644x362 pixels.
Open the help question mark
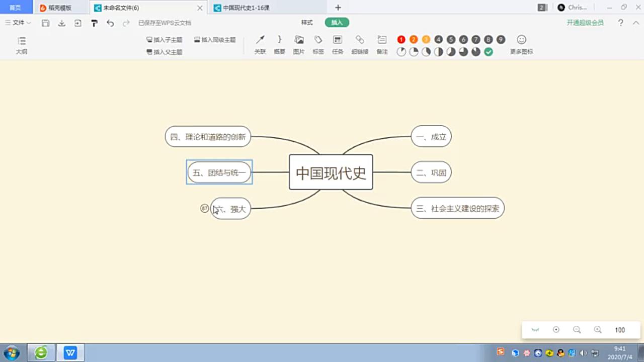621,23
